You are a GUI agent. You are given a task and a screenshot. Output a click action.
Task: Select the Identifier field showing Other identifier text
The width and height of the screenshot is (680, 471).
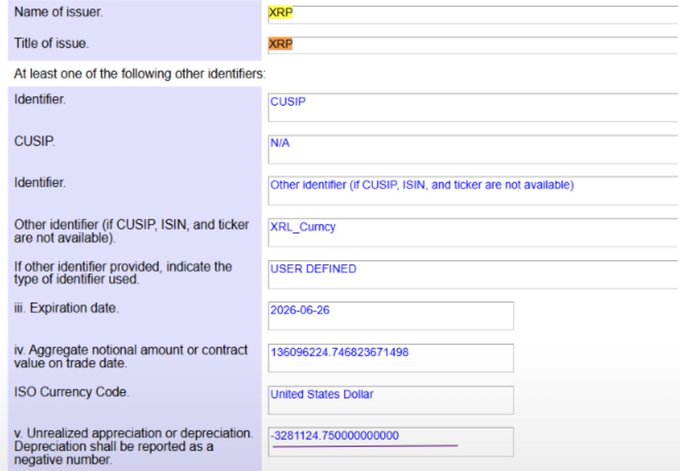[x=474, y=191]
